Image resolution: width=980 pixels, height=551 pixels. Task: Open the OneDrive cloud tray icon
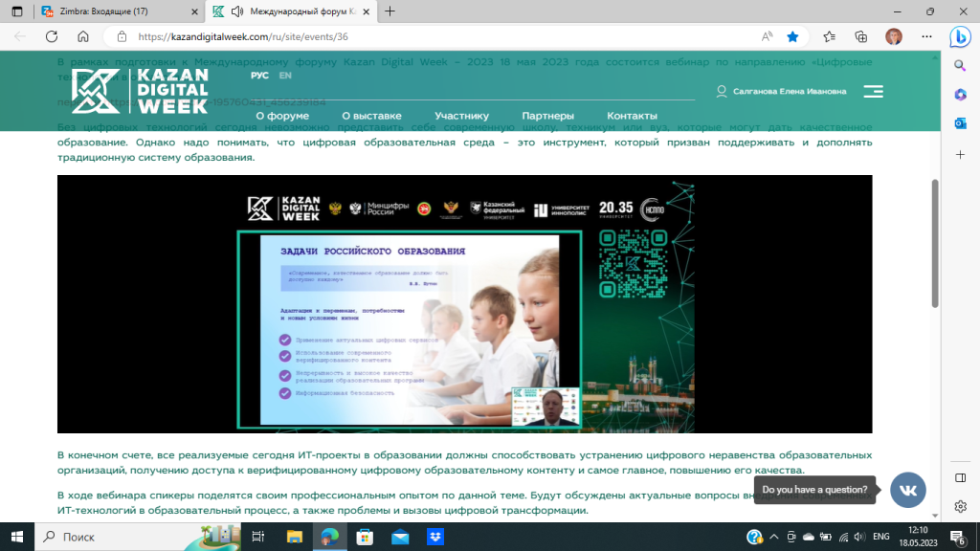tap(809, 537)
